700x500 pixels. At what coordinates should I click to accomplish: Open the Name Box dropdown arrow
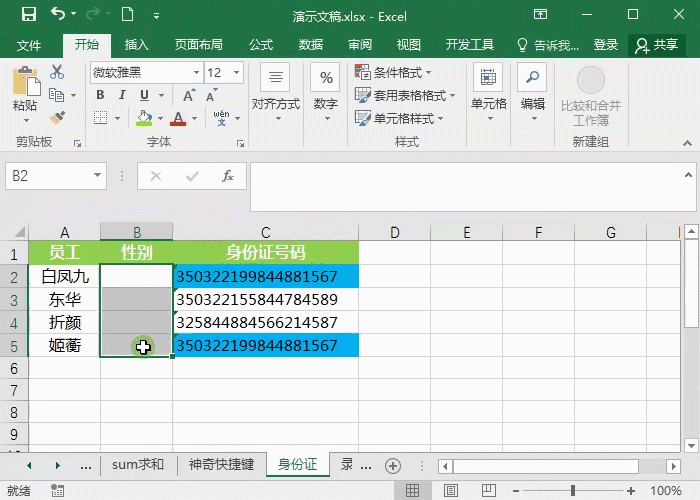(97, 175)
